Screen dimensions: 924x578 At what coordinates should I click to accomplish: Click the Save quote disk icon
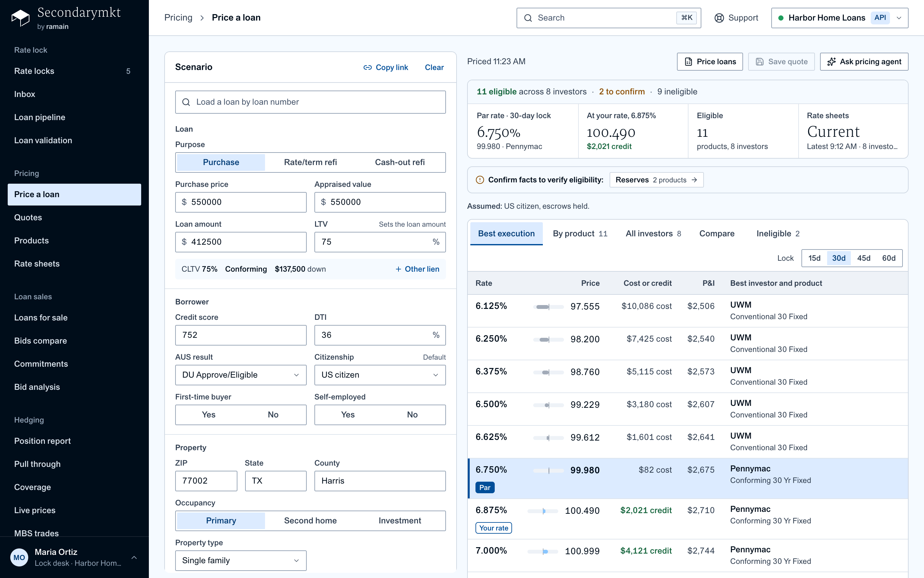pyautogui.click(x=759, y=62)
